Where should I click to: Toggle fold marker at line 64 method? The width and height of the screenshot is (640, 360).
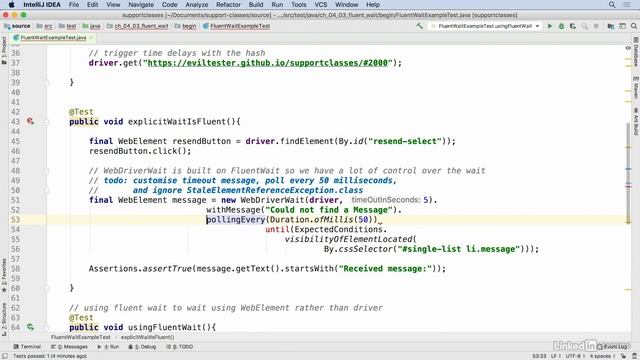click(47, 327)
